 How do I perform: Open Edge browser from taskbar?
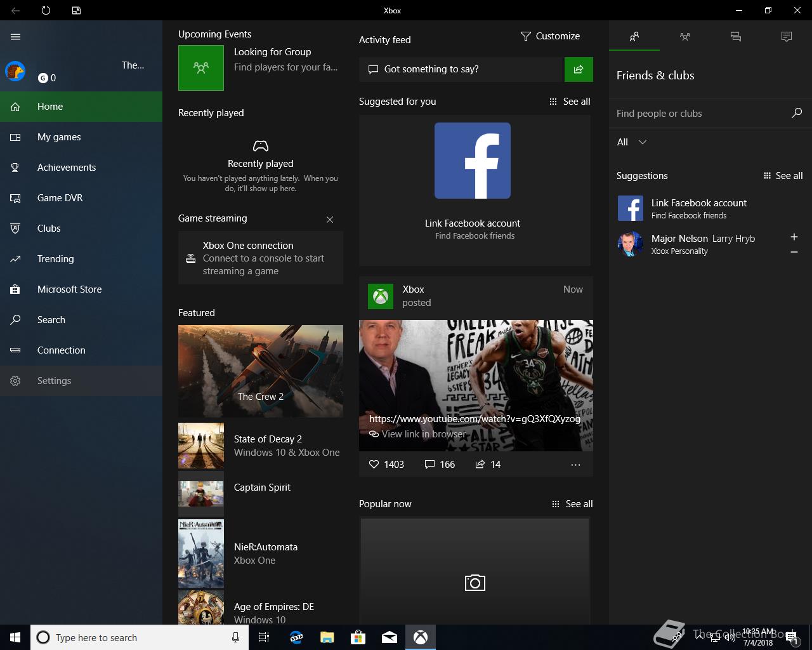coord(296,637)
